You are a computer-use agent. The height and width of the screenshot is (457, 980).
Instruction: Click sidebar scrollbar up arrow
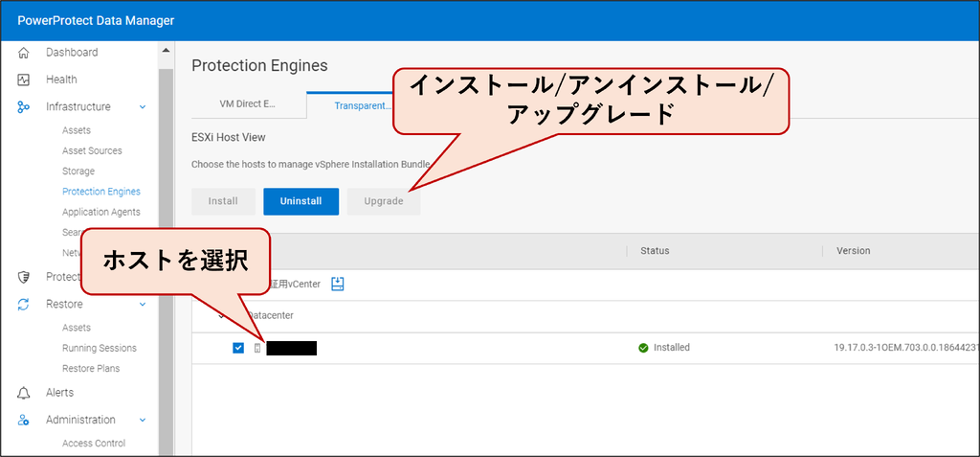[x=166, y=50]
